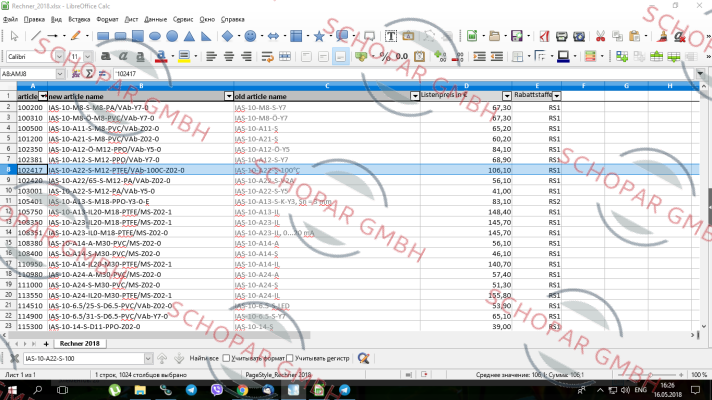712x400 pixels.
Task: Click the Sum sigma icon
Action: (x=89, y=74)
